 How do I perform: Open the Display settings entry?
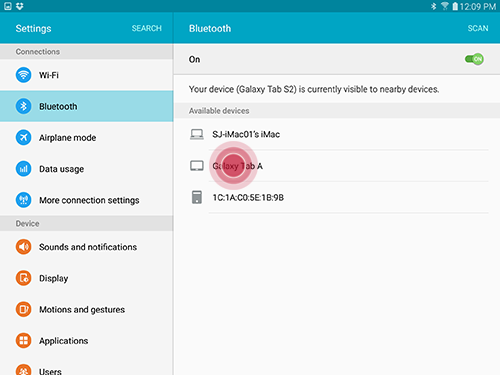click(x=87, y=278)
